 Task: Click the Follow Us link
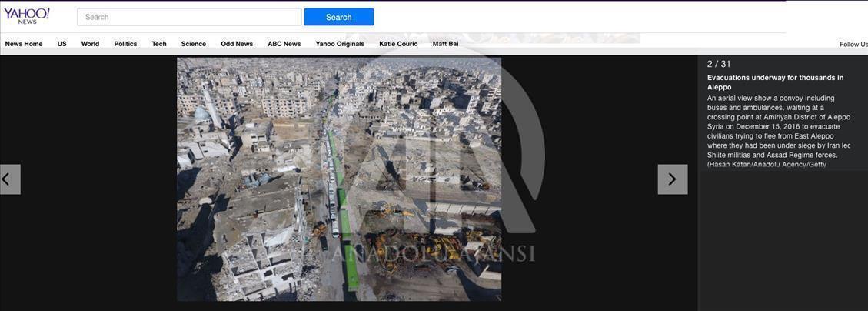click(853, 45)
